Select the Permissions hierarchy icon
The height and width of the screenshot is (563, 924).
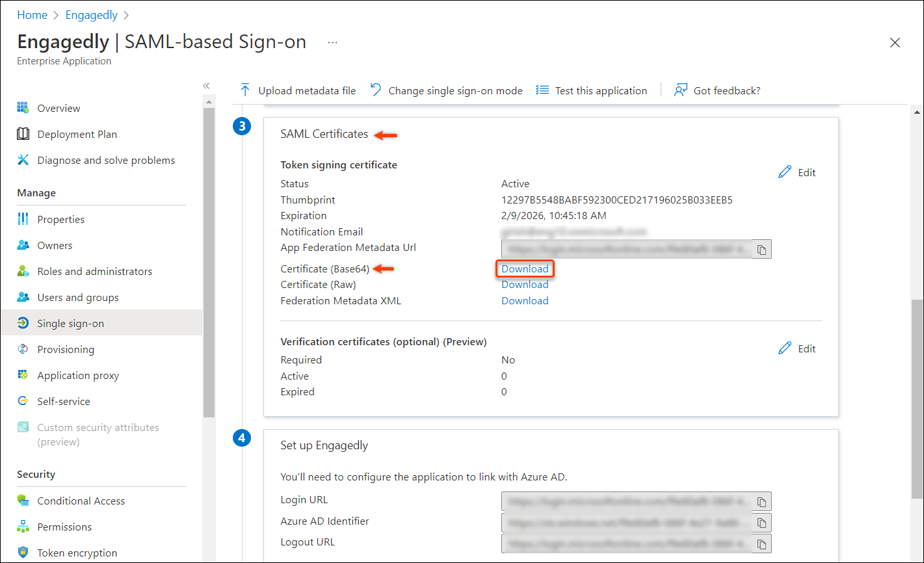[23, 527]
